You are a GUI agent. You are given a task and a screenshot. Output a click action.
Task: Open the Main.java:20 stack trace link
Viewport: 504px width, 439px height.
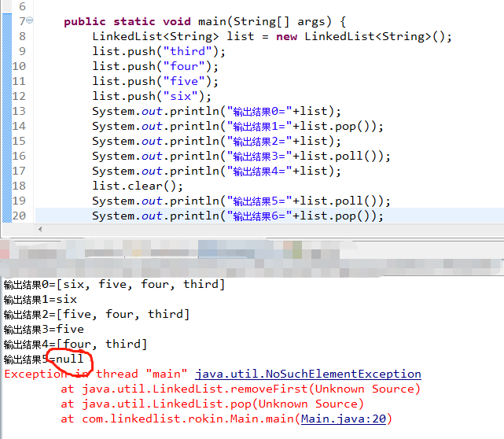pyautogui.click(x=344, y=419)
